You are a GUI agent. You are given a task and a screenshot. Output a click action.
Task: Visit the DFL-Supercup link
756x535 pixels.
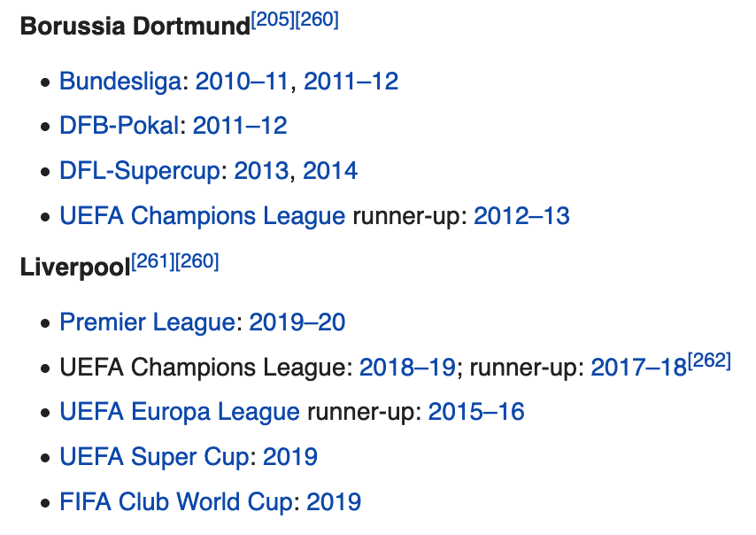click(x=140, y=171)
